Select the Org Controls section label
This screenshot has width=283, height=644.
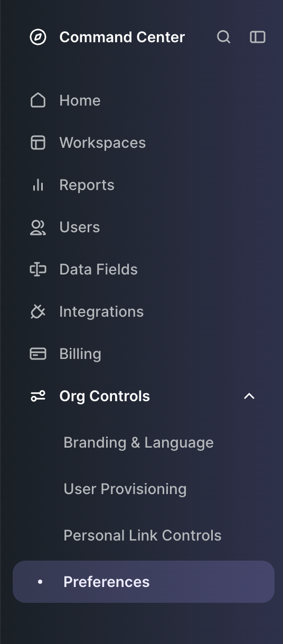(x=105, y=396)
